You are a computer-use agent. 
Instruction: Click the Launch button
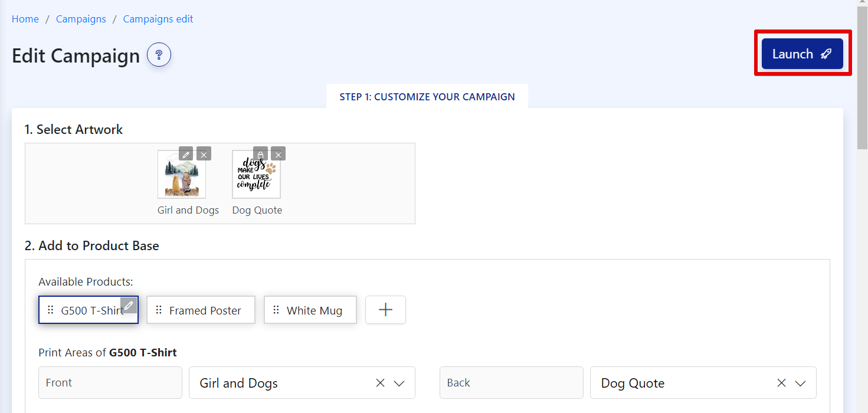pyautogui.click(x=802, y=54)
